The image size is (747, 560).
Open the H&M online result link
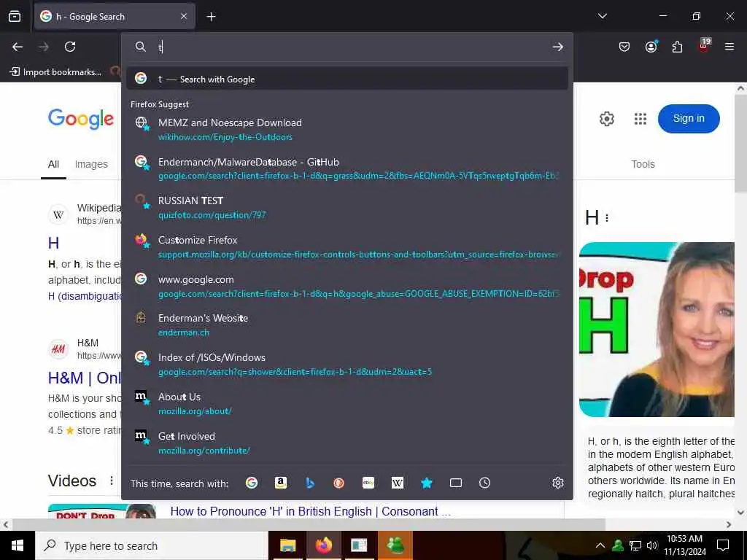85,378
